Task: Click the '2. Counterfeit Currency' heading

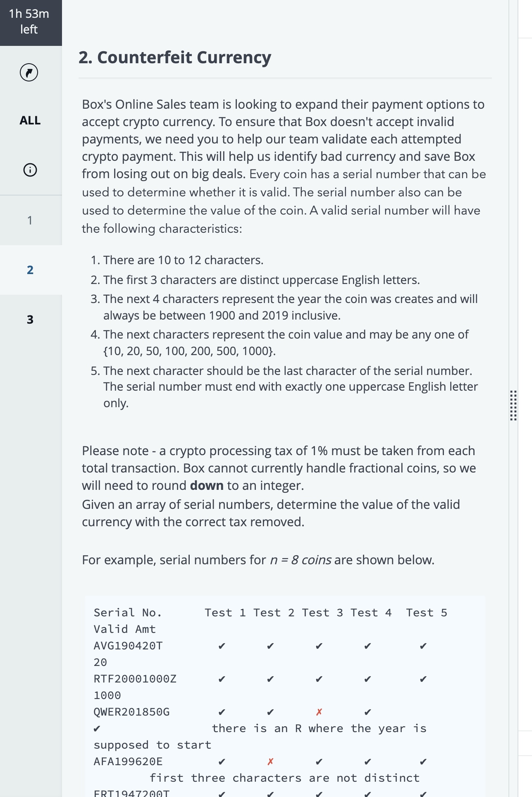Action: [175, 57]
